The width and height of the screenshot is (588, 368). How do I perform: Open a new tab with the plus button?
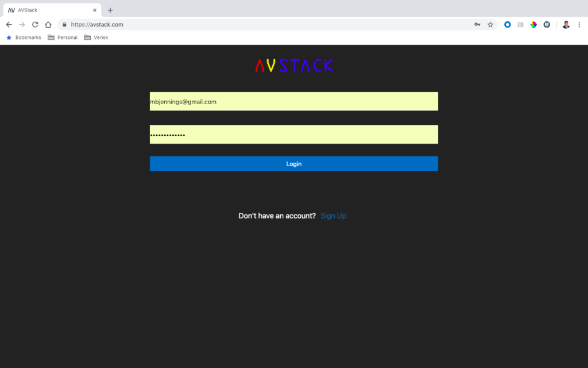pyautogui.click(x=110, y=10)
